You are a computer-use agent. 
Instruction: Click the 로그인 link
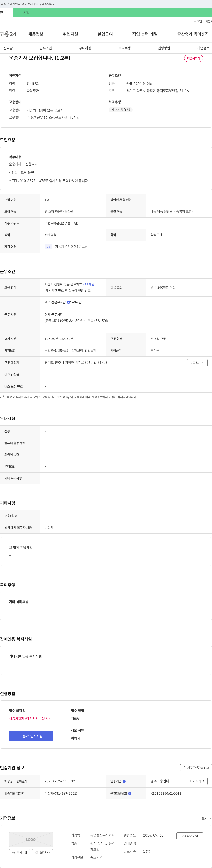[x=198, y=21]
